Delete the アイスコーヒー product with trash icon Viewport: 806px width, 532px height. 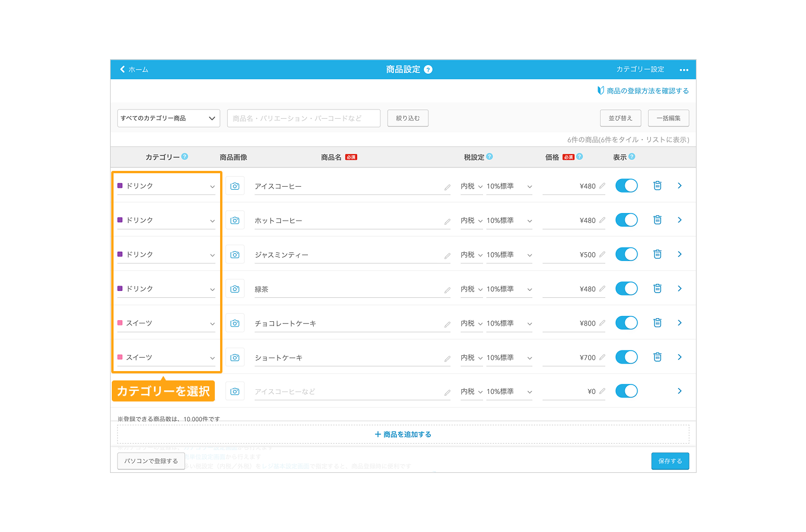point(657,186)
